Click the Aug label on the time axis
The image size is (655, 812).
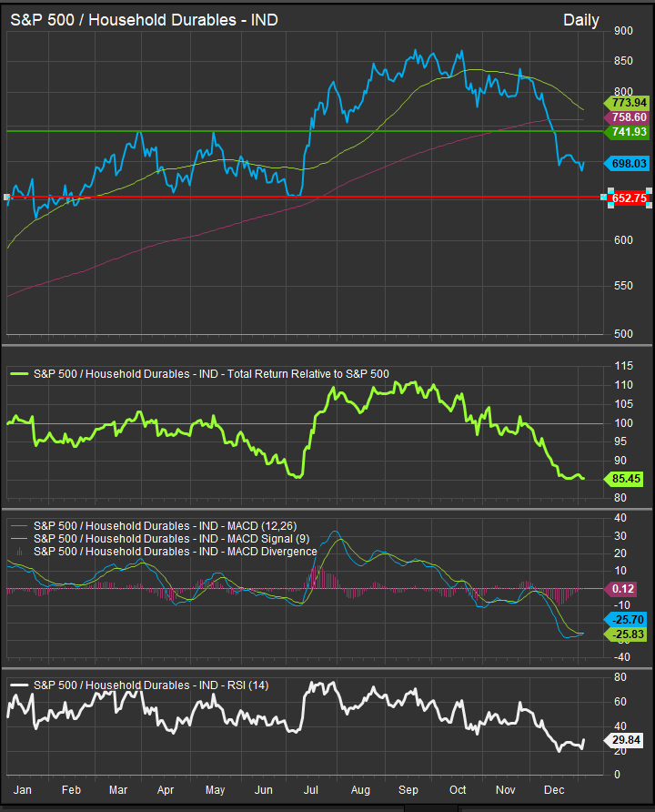(x=360, y=790)
